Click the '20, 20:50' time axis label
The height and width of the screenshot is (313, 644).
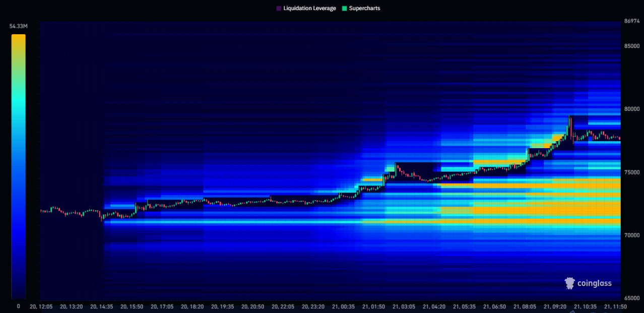point(253,306)
